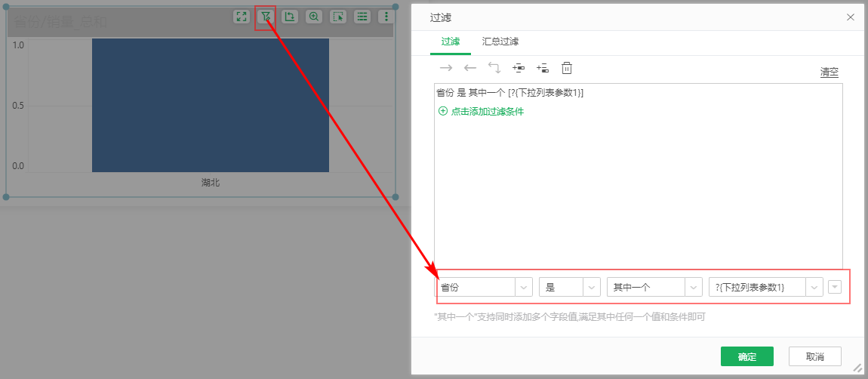This screenshot has height=379, width=868.
Task: Click the small gray triangle button
Action: pos(835,287)
